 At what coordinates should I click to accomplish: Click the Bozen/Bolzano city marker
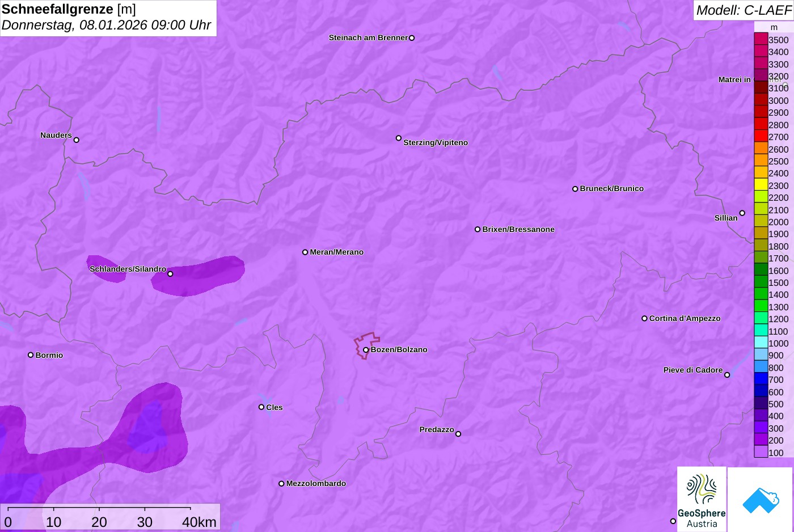(366, 350)
